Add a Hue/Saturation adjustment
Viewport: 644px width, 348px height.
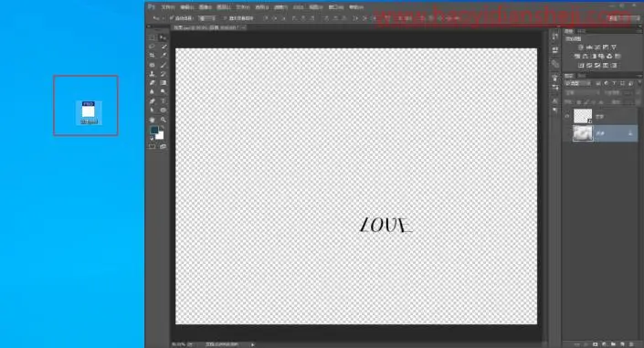coord(577,57)
